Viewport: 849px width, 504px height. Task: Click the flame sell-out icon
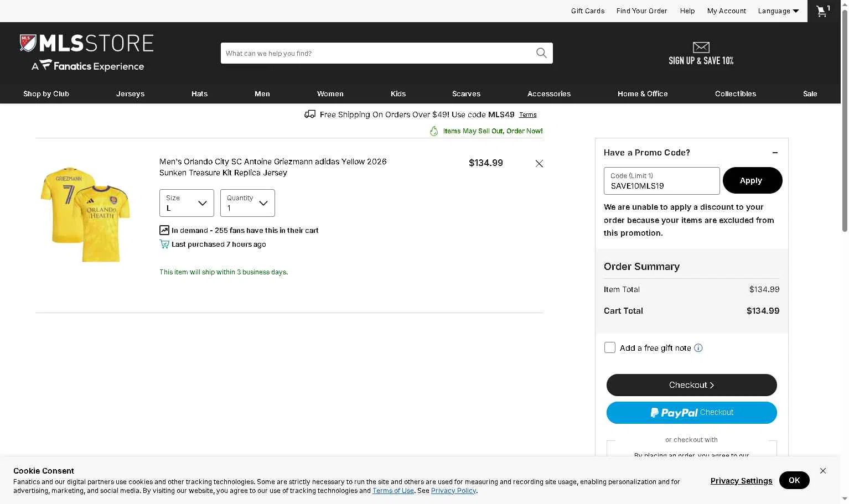pyautogui.click(x=434, y=131)
